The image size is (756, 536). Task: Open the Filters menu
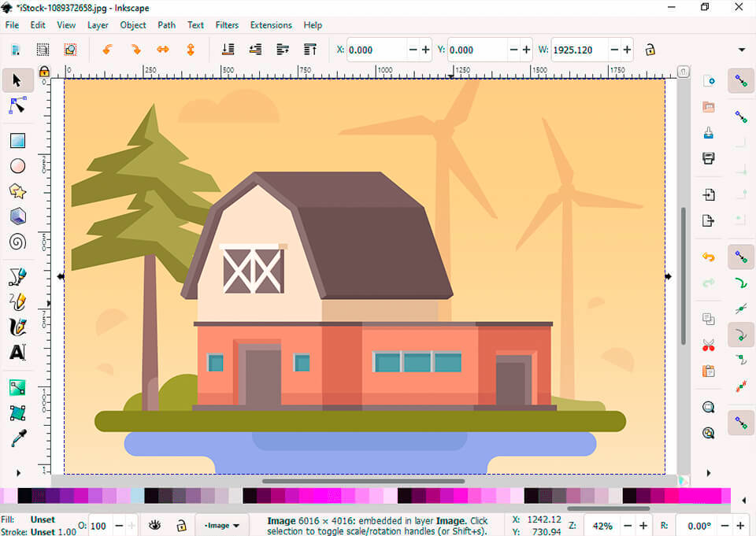point(227,24)
